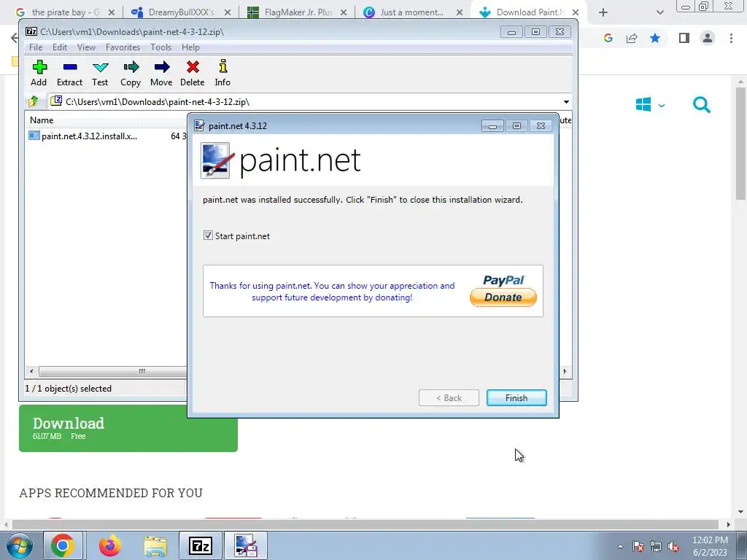Open the Help menu in 7-Zip
Image resolution: width=747 pixels, height=560 pixels.
(x=190, y=47)
